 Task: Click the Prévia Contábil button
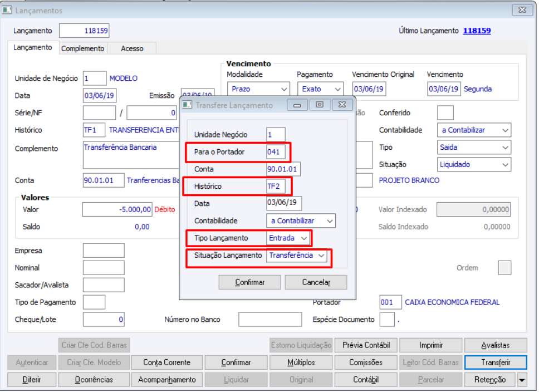tap(366, 345)
